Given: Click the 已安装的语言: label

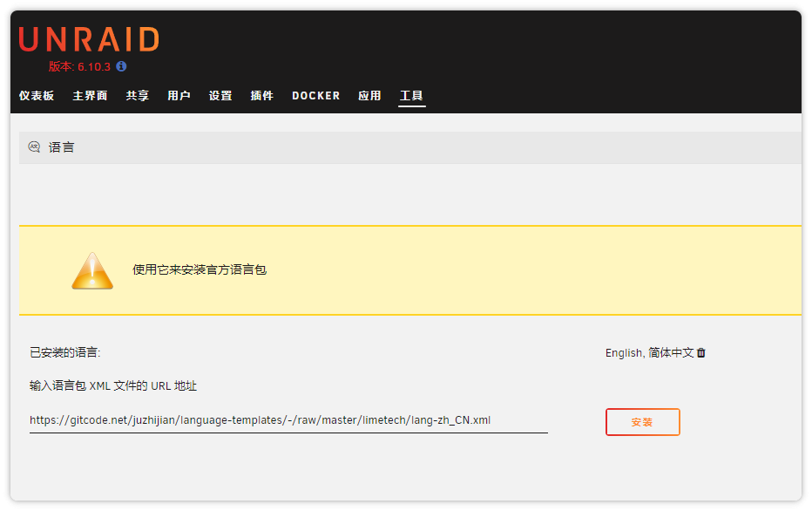Looking at the screenshot, I should pyautogui.click(x=64, y=353).
